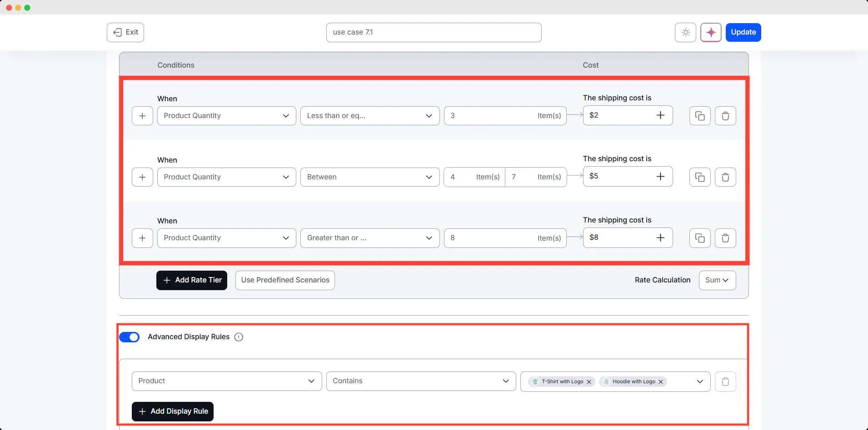The width and height of the screenshot is (868, 430).
Task: Delete the second rate tier via trash icon
Action: 726,177
